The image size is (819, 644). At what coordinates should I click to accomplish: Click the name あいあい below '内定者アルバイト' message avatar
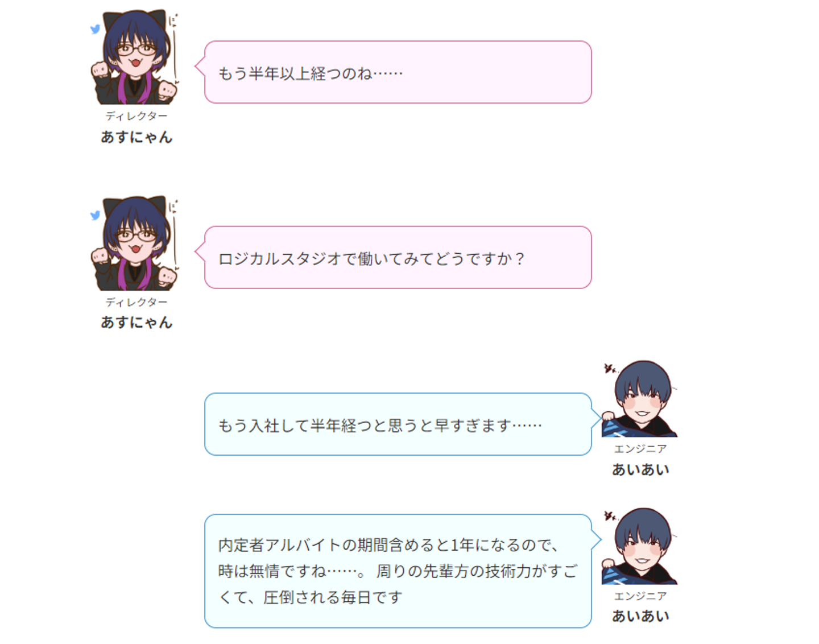(x=640, y=617)
